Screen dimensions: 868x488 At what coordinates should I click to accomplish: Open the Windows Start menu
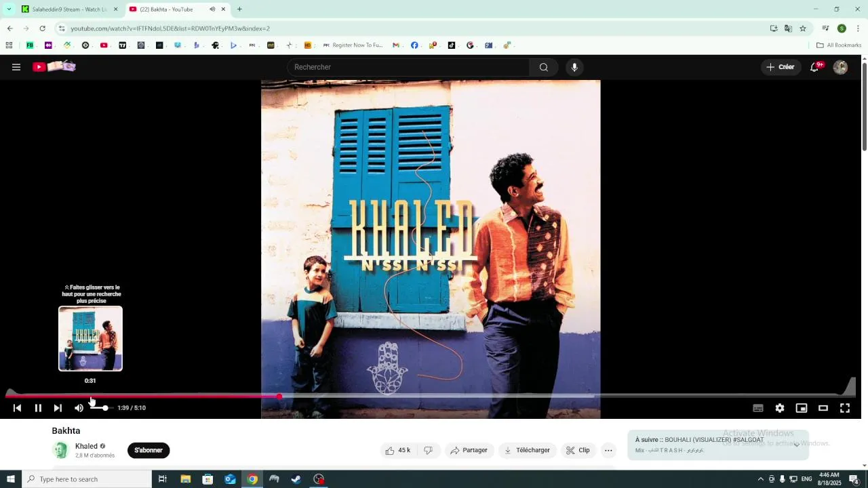pyautogui.click(x=10, y=479)
